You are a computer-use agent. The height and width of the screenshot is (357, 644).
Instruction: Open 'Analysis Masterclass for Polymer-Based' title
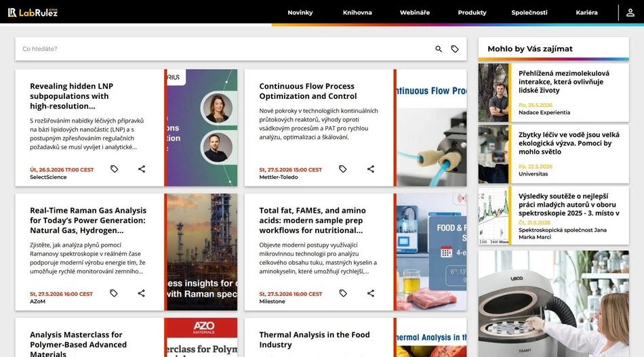point(78,344)
